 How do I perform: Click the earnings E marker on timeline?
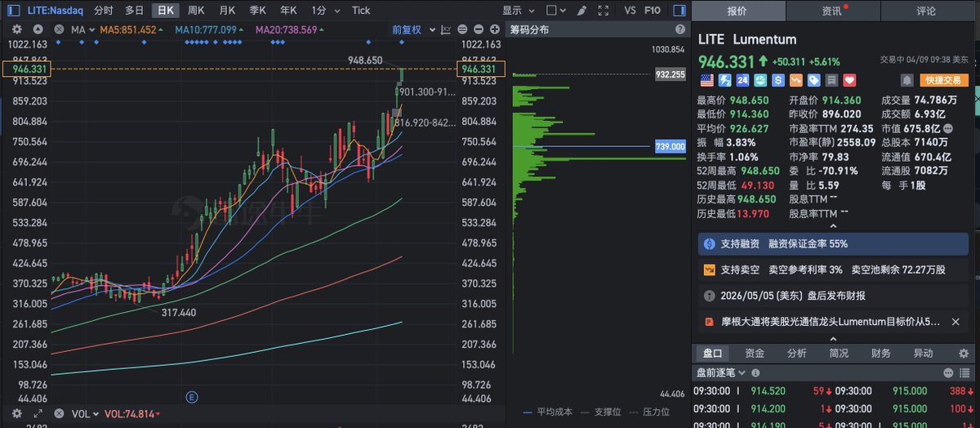[192, 397]
